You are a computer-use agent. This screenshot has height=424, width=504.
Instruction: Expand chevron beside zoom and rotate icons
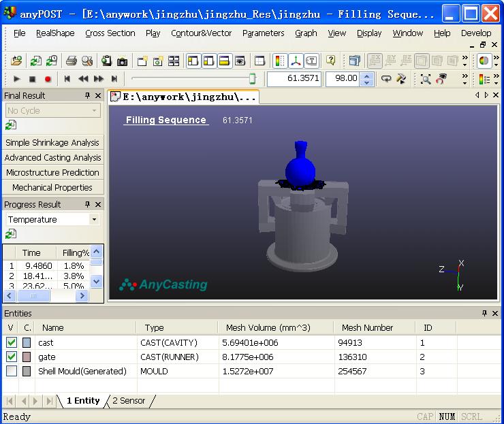click(464, 79)
